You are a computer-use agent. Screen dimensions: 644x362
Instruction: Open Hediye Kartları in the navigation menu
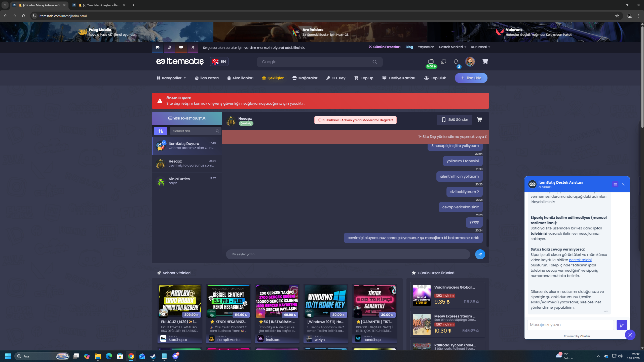[x=399, y=78]
